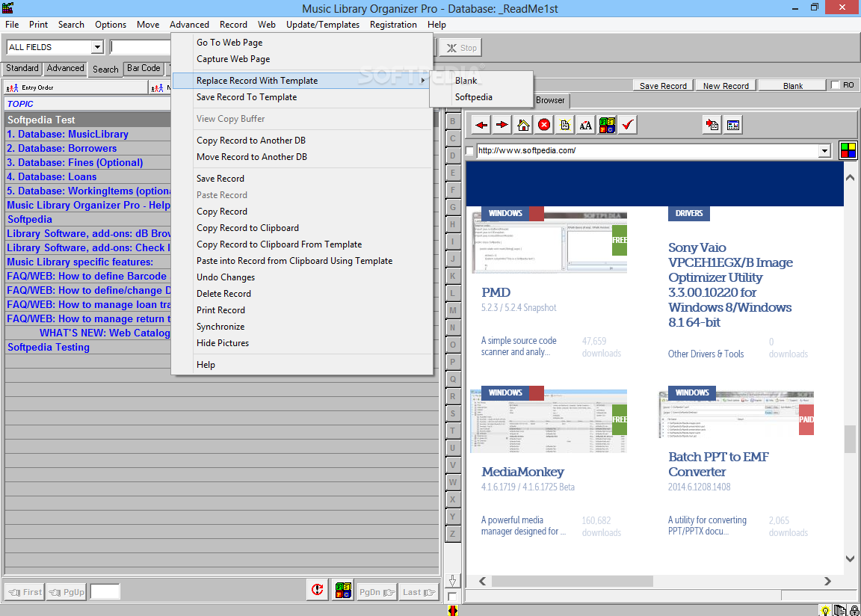Select Go To Web Page menu entry
Viewport: 861px width, 616px height.
pyautogui.click(x=229, y=43)
